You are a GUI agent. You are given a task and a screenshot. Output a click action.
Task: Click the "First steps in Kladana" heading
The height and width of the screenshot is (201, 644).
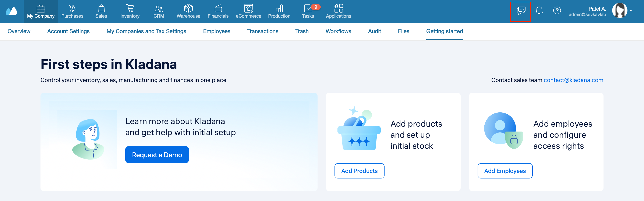pos(109,64)
